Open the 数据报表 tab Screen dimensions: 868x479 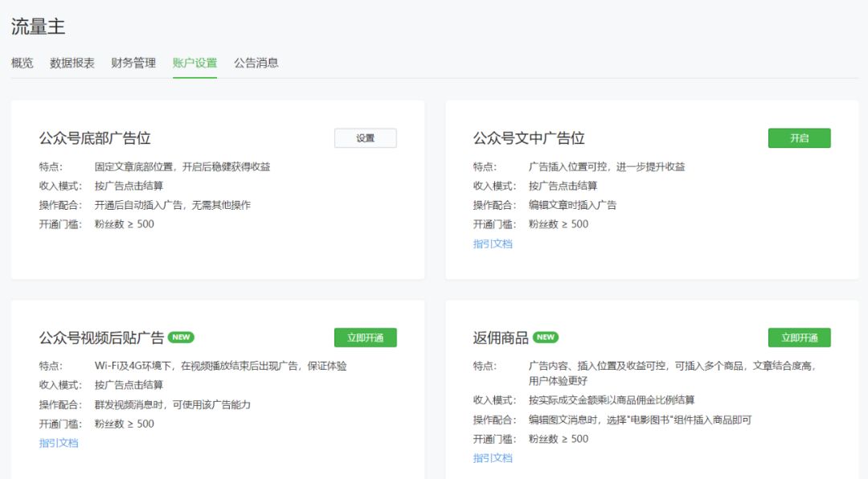(x=71, y=63)
